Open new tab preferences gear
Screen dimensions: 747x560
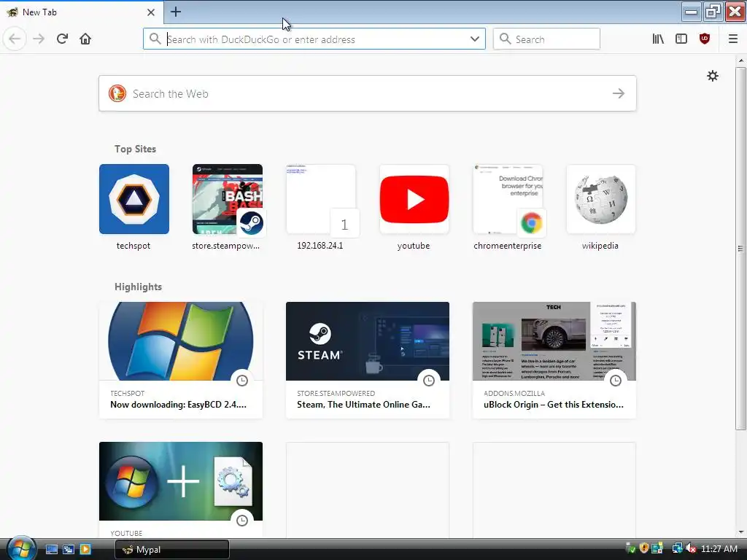[x=712, y=76]
